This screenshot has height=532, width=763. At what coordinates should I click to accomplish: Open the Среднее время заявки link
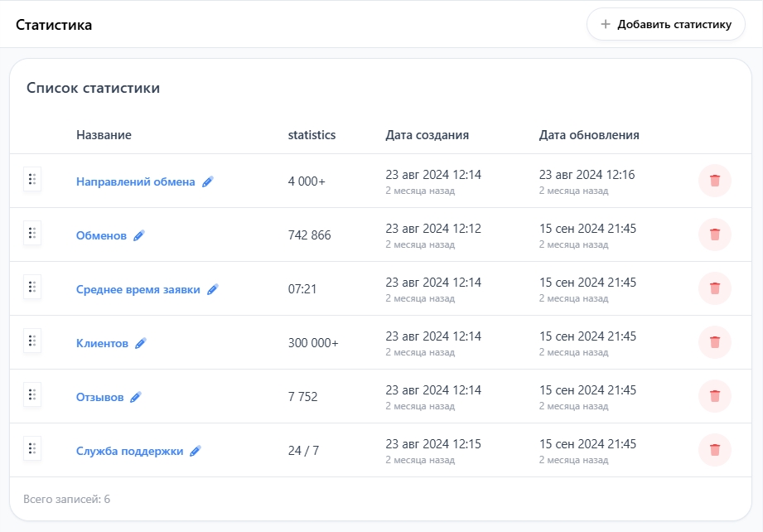point(138,289)
